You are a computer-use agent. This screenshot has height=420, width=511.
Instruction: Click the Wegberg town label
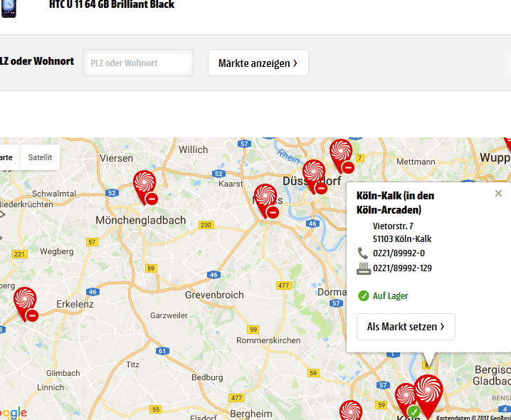pos(57,252)
